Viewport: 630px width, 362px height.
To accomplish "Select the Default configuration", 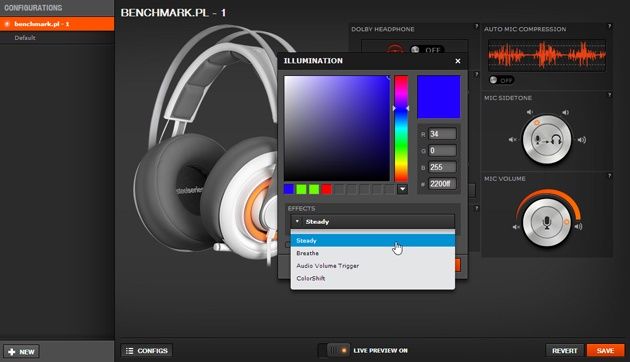I will click(x=57, y=38).
